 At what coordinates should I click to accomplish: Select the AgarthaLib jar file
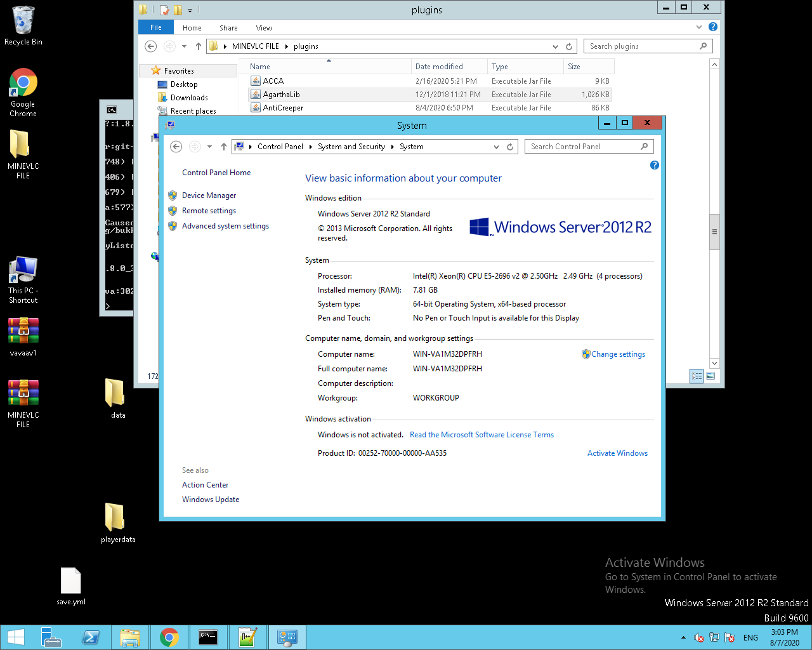click(430, 95)
